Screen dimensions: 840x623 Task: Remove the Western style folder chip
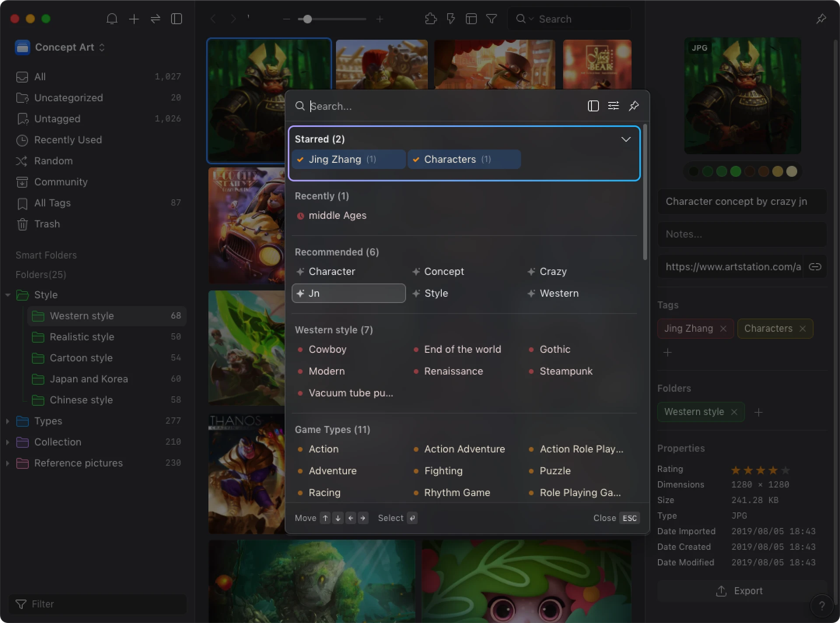(x=734, y=412)
